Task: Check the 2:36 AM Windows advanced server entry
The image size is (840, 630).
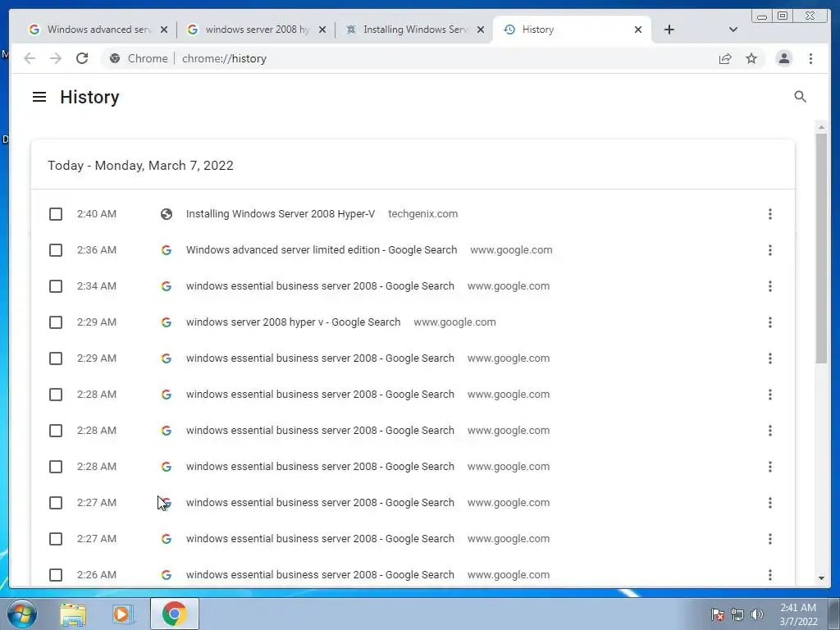Action: 56,250
